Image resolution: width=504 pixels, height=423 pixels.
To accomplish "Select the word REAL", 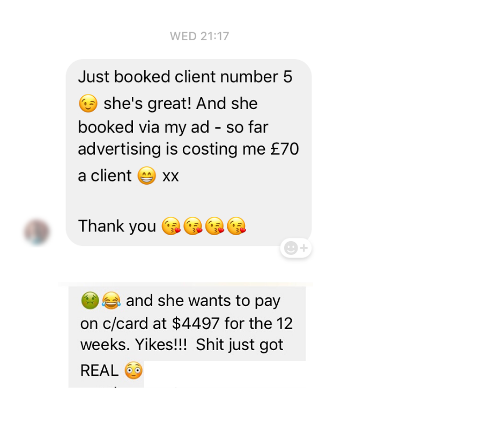I will pos(99,370).
